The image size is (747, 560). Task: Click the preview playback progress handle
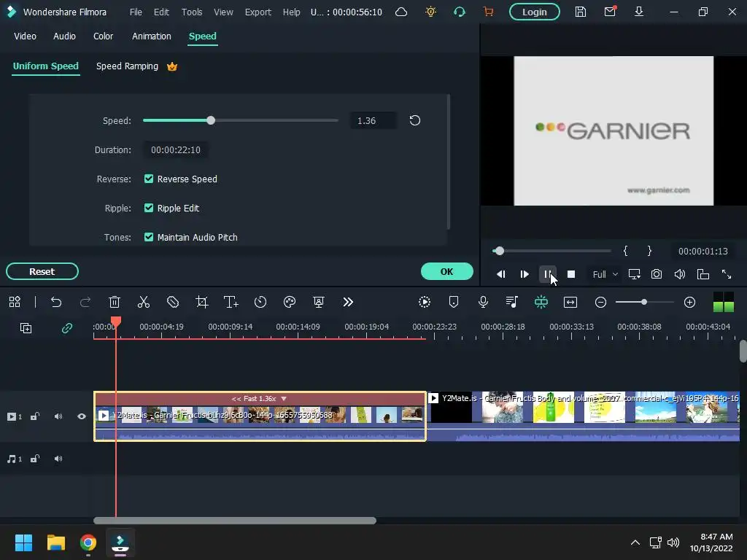pyautogui.click(x=499, y=251)
